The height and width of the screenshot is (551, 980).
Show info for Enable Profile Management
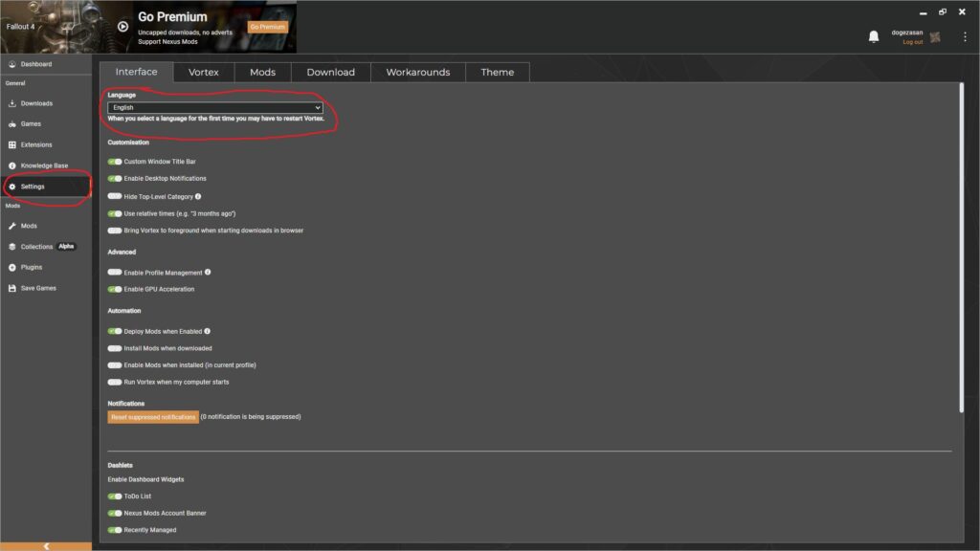click(208, 273)
